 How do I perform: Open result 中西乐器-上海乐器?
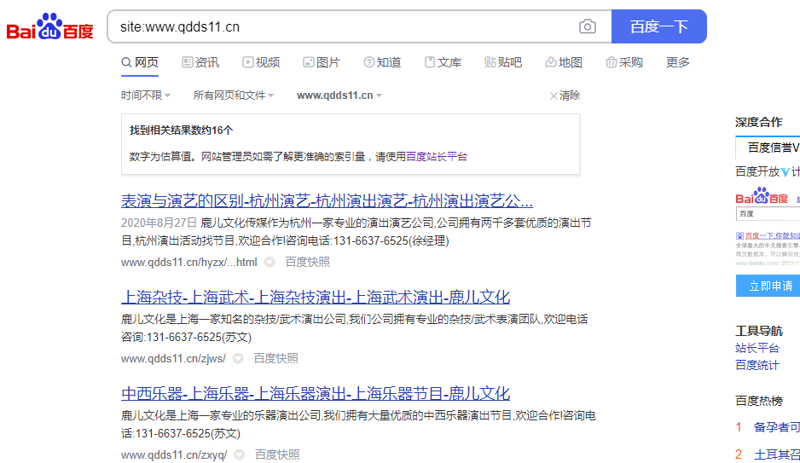[x=315, y=394]
